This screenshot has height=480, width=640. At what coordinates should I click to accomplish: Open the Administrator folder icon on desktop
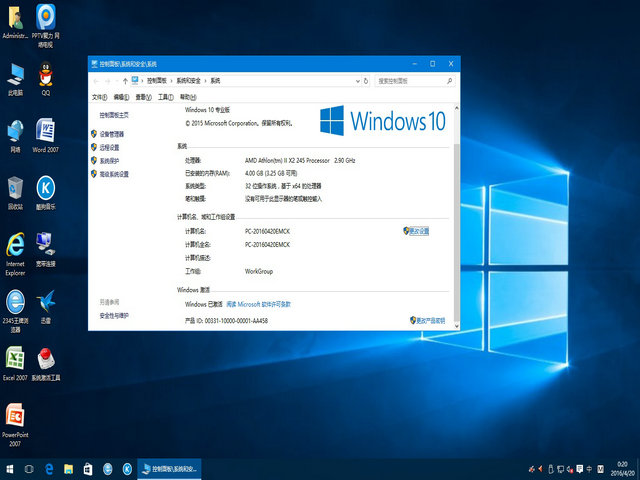click(x=15, y=22)
